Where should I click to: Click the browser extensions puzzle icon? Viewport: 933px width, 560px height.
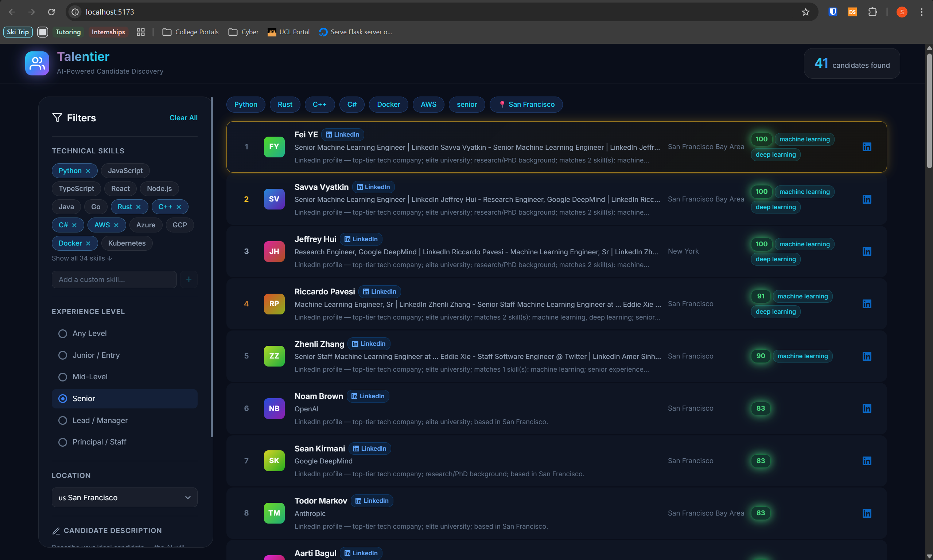click(x=872, y=12)
